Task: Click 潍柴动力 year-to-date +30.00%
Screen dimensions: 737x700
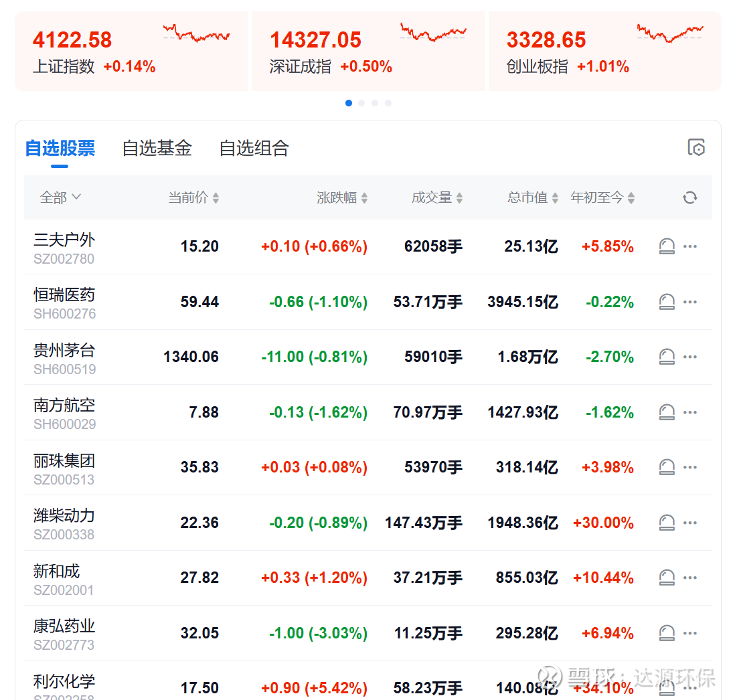Action: pos(604,523)
